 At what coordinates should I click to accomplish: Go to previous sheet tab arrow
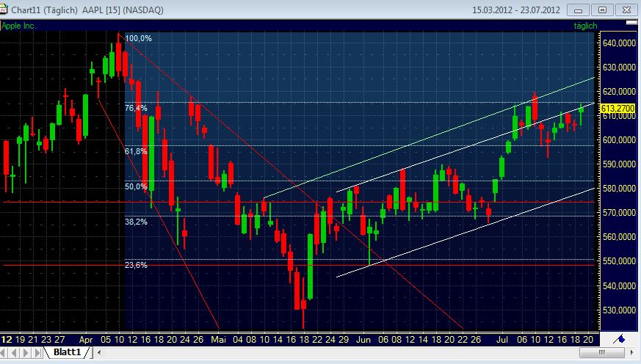[15, 352]
